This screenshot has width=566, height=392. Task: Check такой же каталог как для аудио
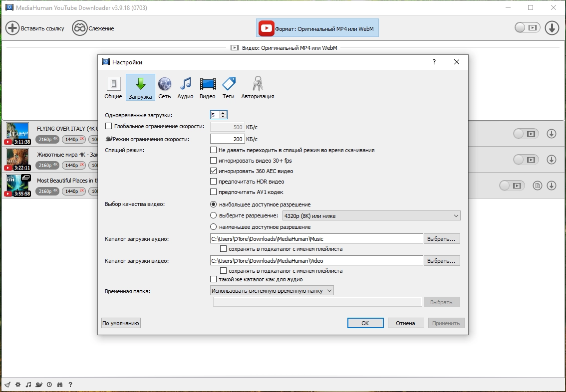[213, 279]
